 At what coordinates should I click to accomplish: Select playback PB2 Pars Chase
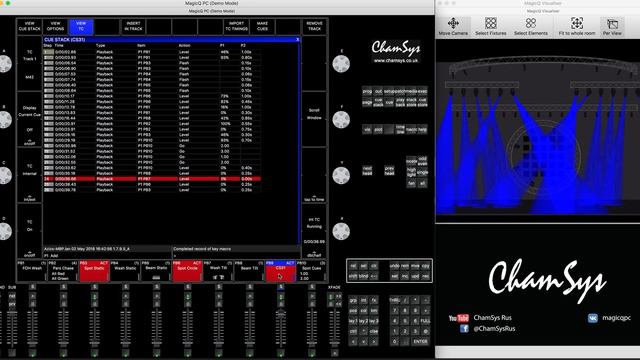(x=63, y=271)
